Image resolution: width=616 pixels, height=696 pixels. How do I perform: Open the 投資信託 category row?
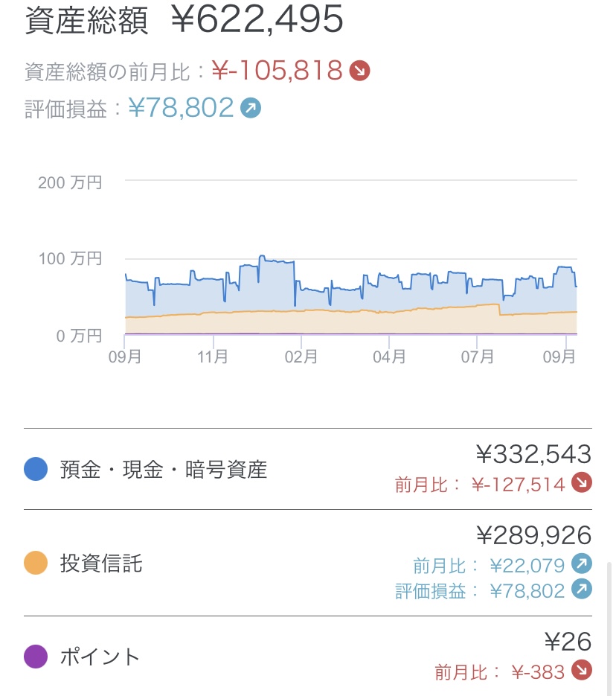[x=101, y=563]
